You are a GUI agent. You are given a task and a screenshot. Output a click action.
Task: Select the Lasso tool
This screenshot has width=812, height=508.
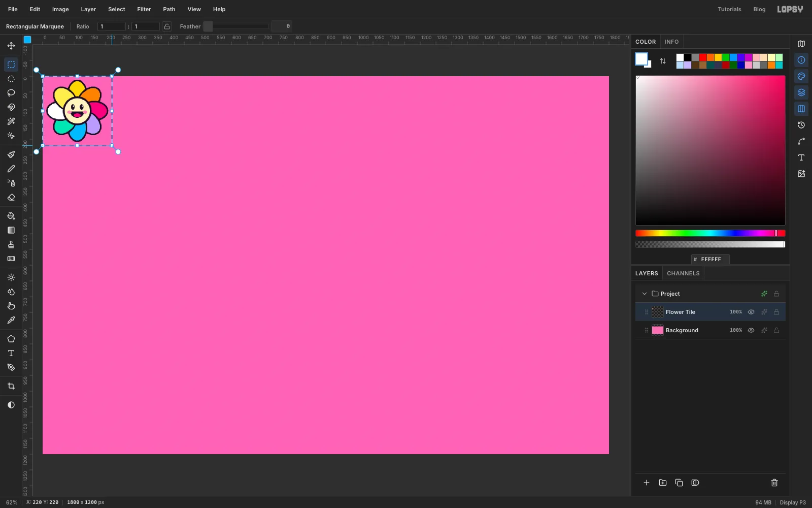[x=11, y=93]
